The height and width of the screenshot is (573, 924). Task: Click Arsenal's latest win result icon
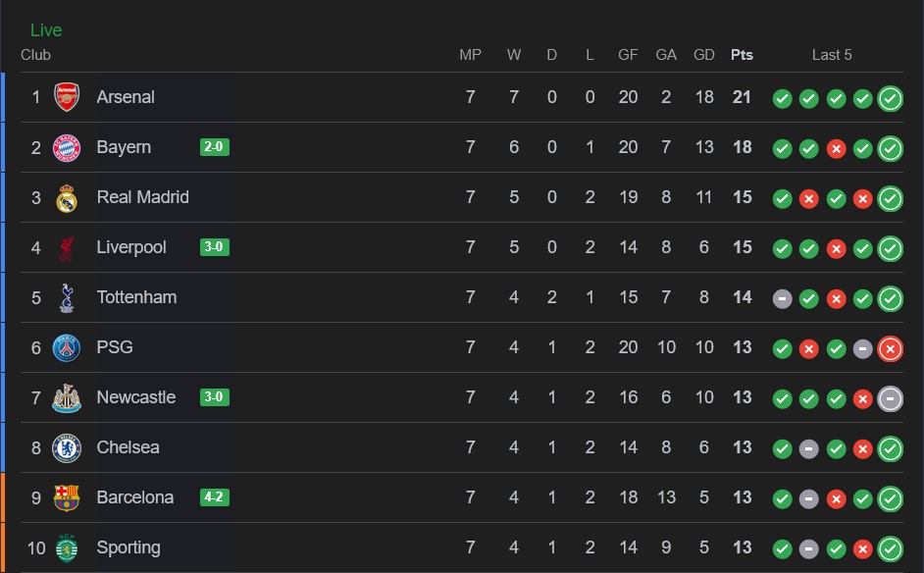coord(890,98)
